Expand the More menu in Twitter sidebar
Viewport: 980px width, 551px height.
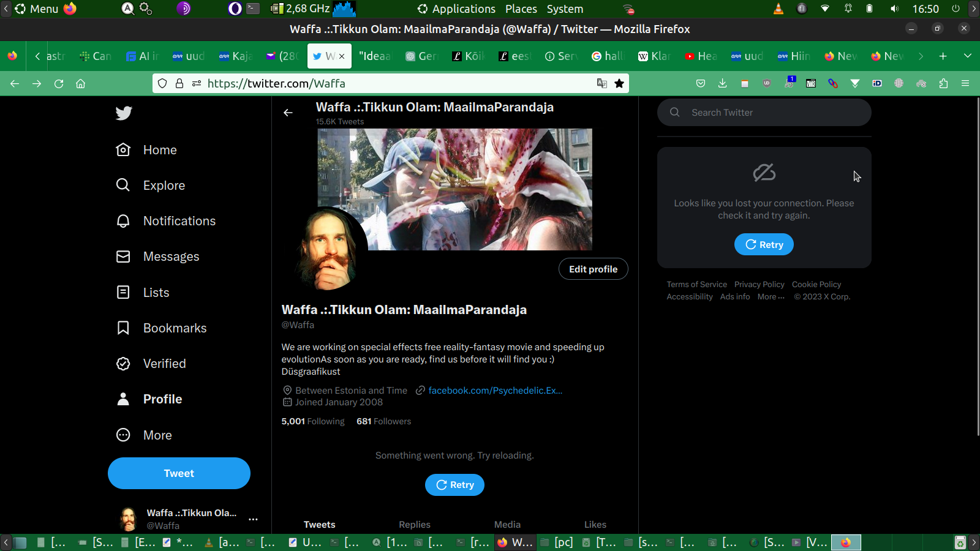pos(145,435)
